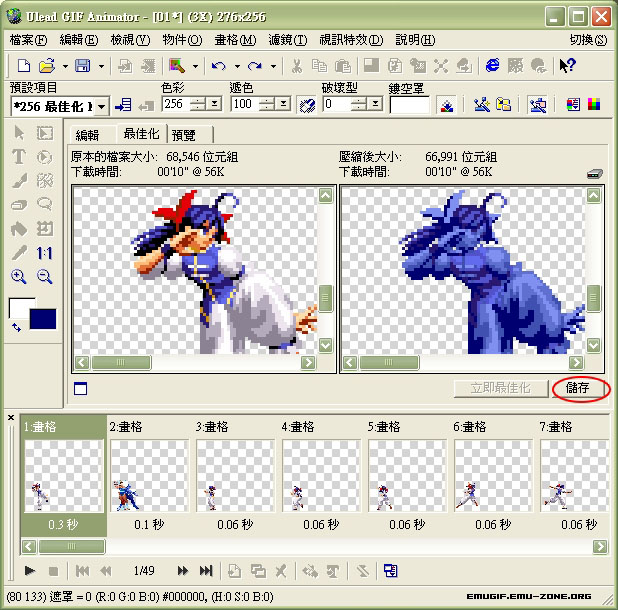Play the animation
Screen dimensions: 618x610
(29, 571)
